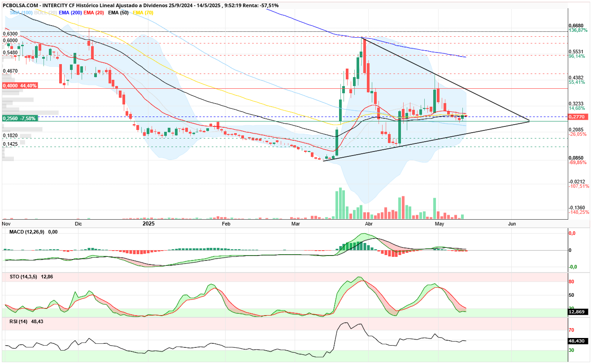Click the 30 level on the RSI scale

pyautogui.click(x=572, y=350)
